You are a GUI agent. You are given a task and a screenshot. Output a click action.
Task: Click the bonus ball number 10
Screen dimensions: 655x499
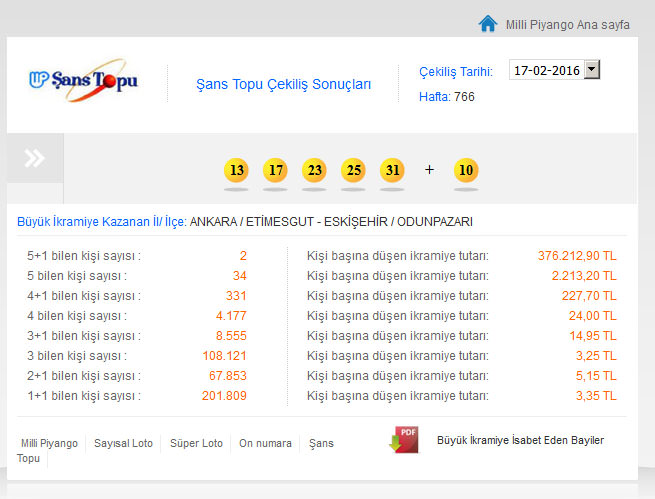[466, 170]
